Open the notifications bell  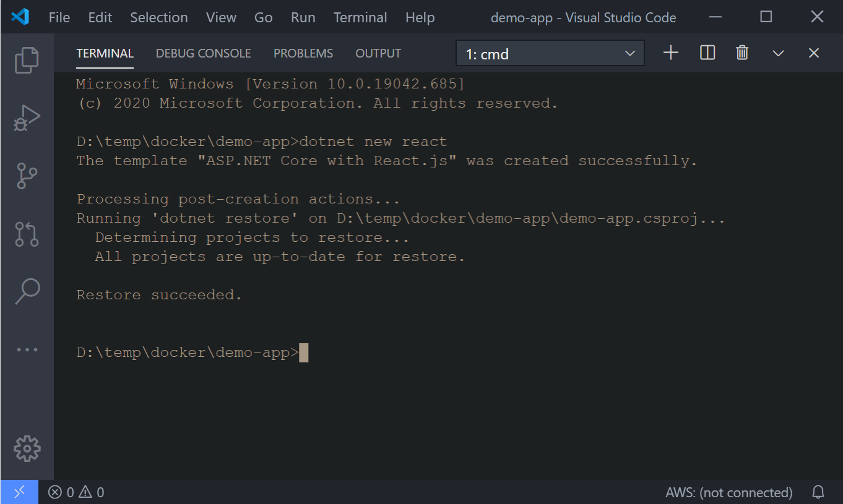click(818, 492)
